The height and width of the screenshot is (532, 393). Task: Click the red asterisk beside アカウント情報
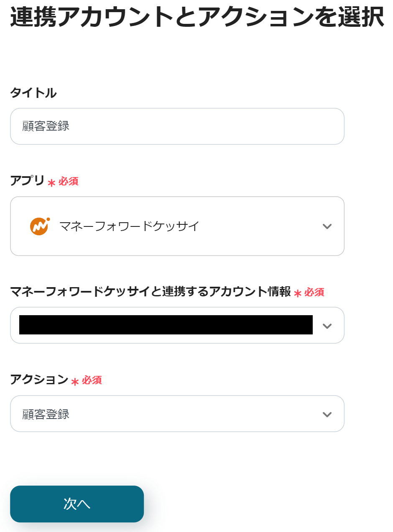[298, 293]
